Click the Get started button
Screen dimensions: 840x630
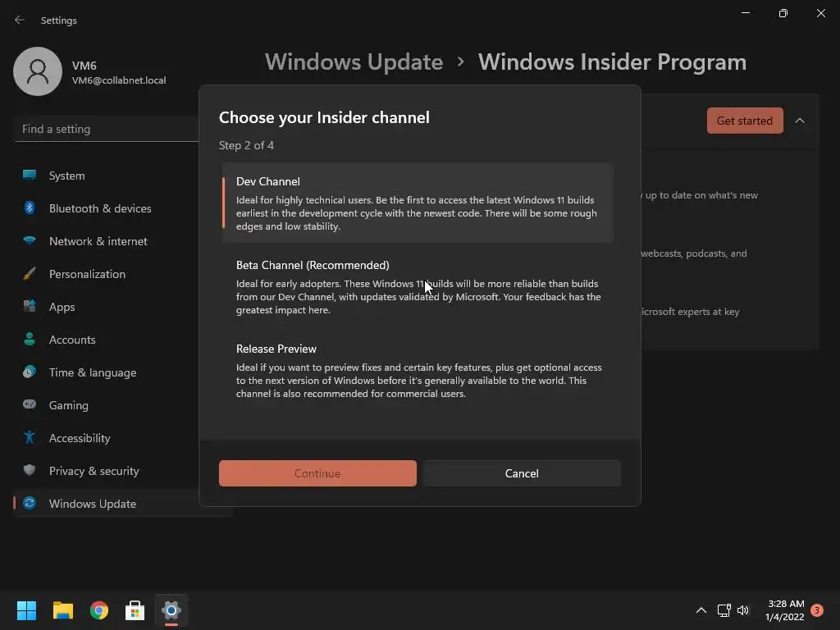pos(745,121)
